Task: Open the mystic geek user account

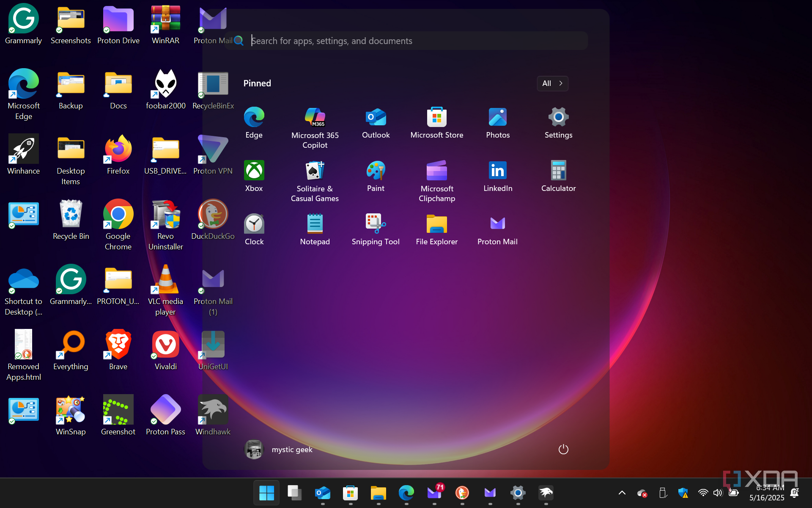Action: coord(279,449)
